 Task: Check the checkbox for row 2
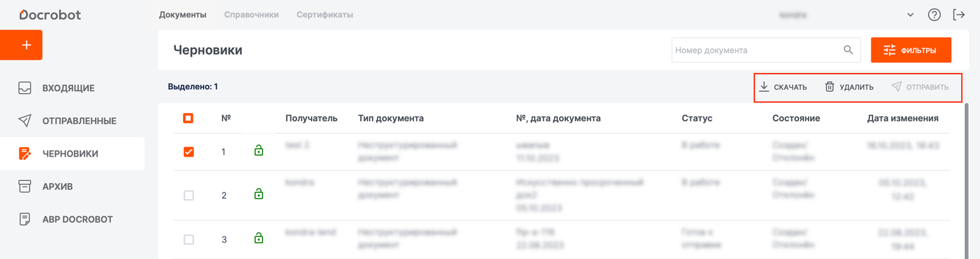click(x=188, y=196)
